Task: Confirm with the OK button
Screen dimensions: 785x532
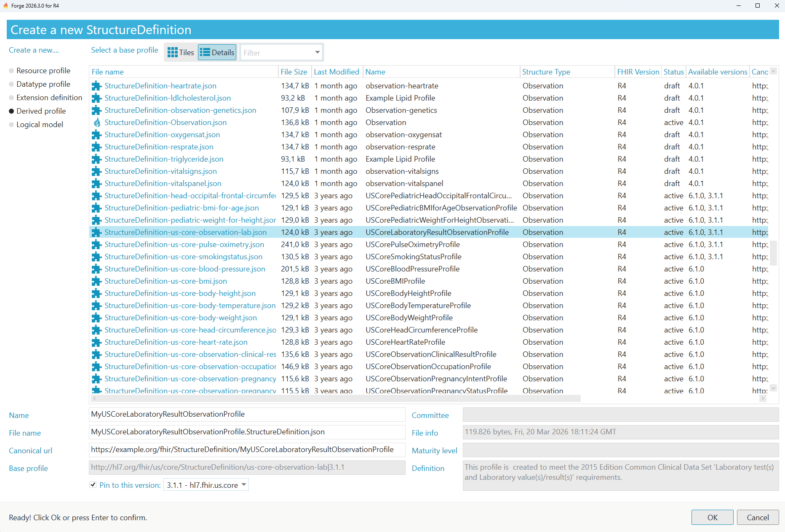Action: coord(712,517)
